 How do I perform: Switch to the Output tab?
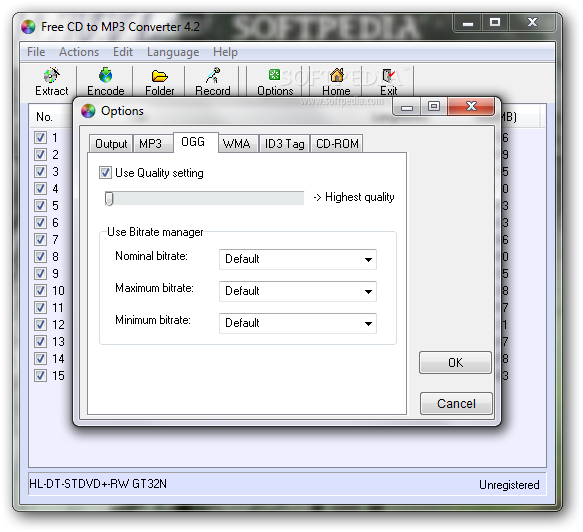111,144
